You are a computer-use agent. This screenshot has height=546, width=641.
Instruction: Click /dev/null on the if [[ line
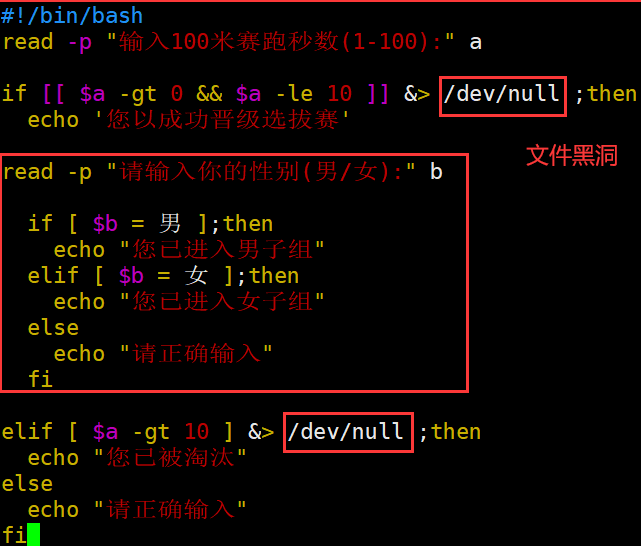point(502,94)
